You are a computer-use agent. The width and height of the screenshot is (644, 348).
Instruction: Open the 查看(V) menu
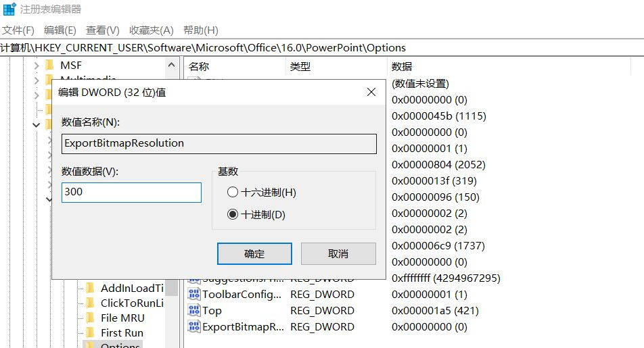103,30
